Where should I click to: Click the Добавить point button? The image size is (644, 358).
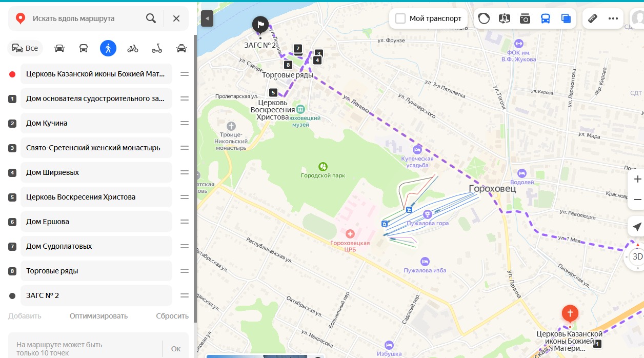pos(25,316)
